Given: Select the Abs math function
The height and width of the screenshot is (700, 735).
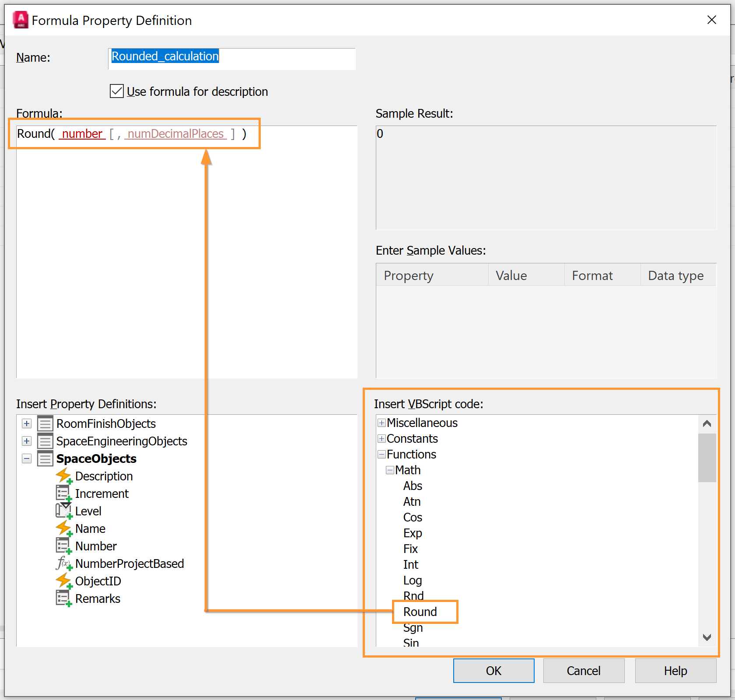Looking at the screenshot, I should coord(412,486).
